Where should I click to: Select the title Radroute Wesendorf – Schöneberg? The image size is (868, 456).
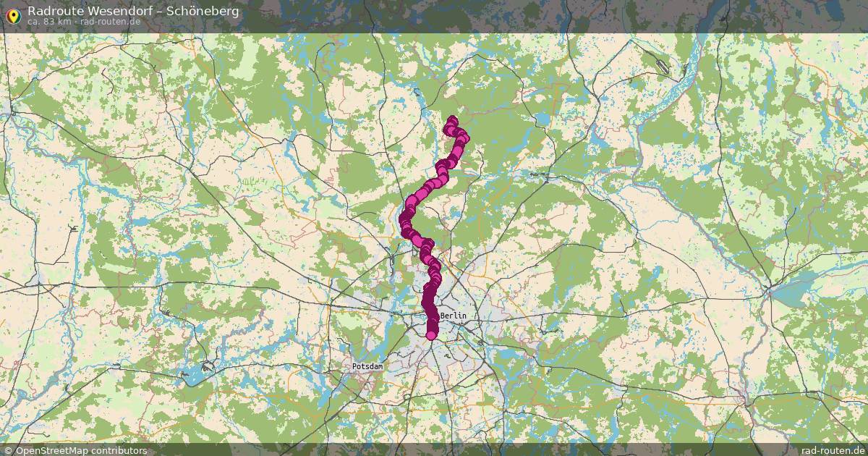[133, 11]
